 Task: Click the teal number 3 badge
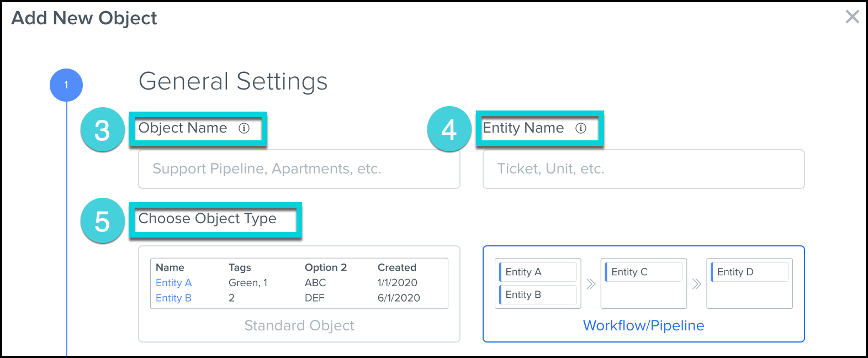tap(102, 130)
